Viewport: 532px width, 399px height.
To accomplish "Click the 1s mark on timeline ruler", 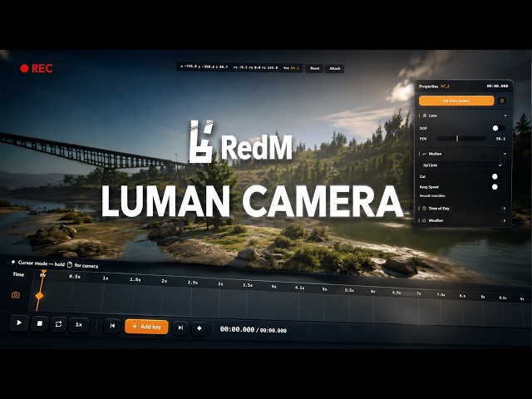I will pyautogui.click(x=106, y=278).
